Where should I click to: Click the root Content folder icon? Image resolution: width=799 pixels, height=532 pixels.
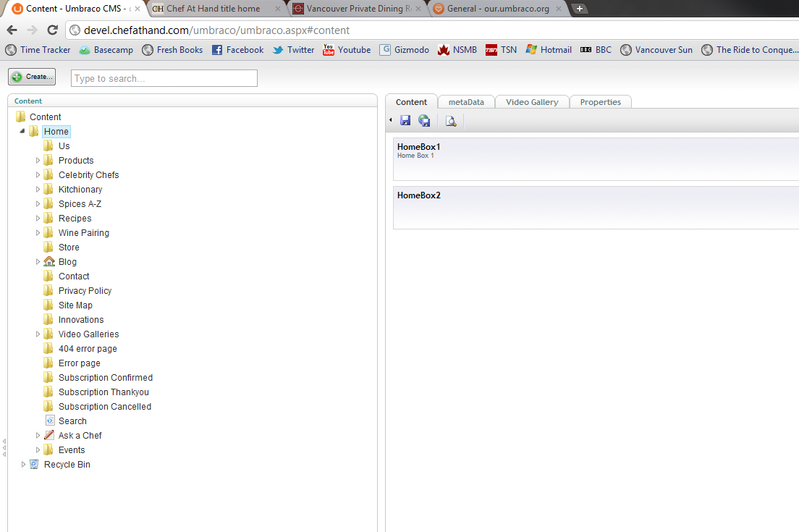pos(20,117)
